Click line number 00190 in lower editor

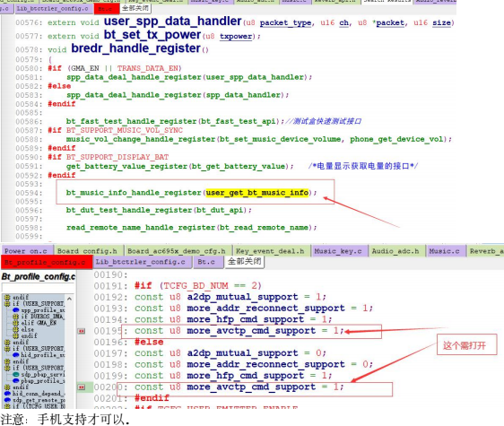click(x=110, y=275)
